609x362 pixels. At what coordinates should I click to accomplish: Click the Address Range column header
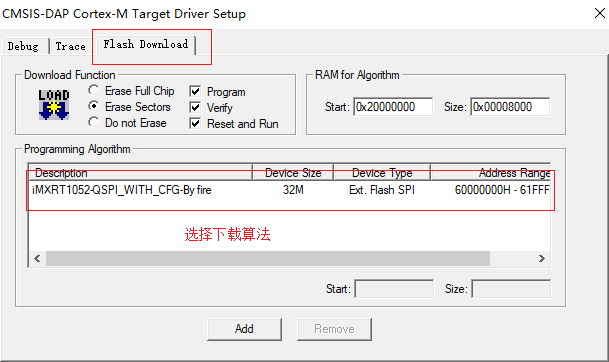(491, 172)
